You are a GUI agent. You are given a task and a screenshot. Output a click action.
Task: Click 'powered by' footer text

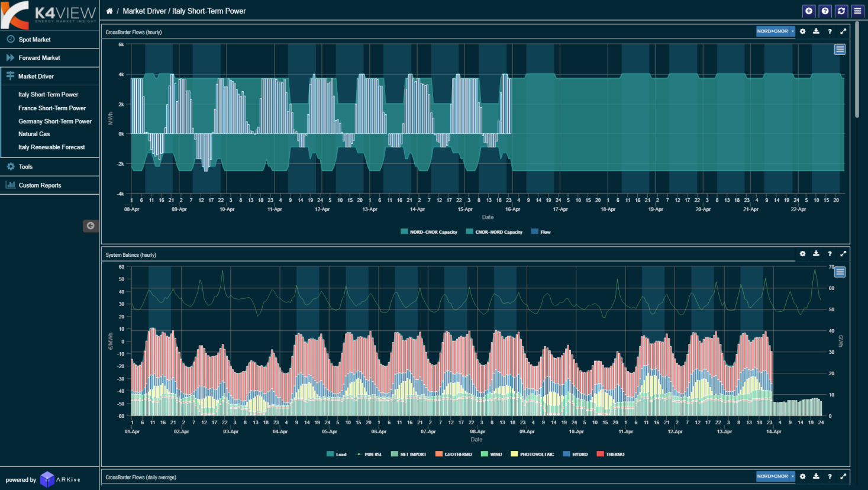point(21,480)
